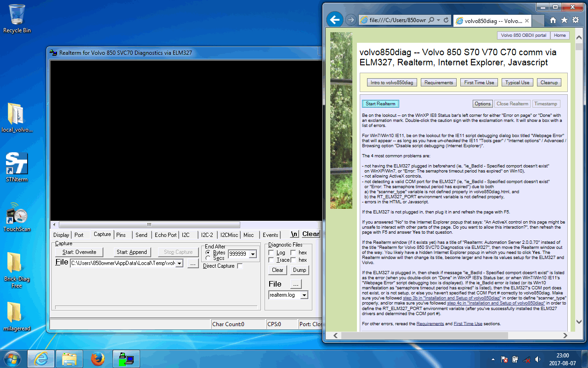Click the First Time Use button
This screenshot has width=588, height=368.
pos(479,83)
